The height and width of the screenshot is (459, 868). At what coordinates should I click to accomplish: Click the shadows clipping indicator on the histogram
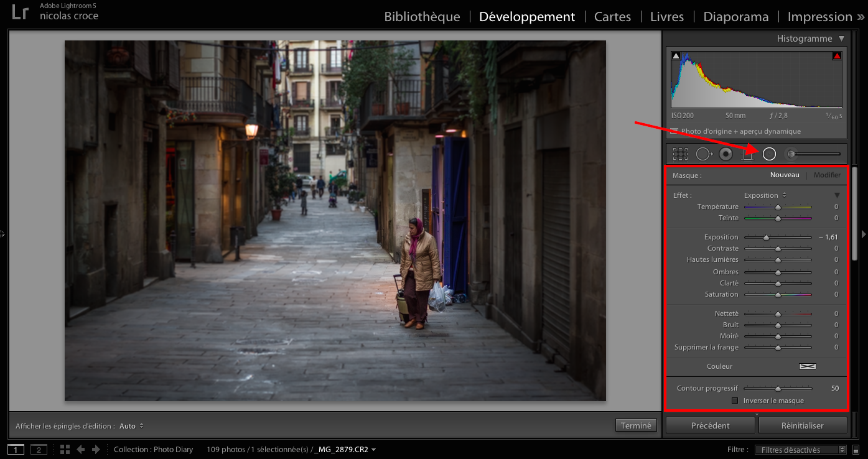[x=676, y=55]
